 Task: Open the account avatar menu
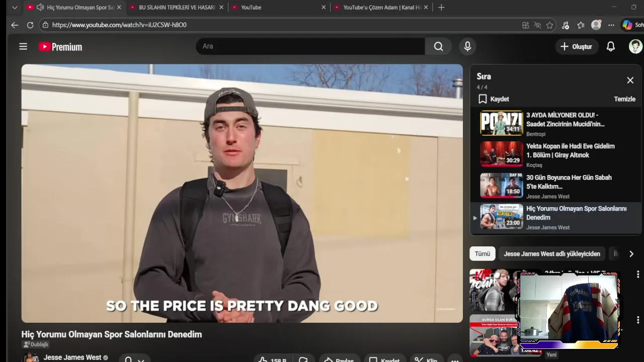(x=635, y=46)
